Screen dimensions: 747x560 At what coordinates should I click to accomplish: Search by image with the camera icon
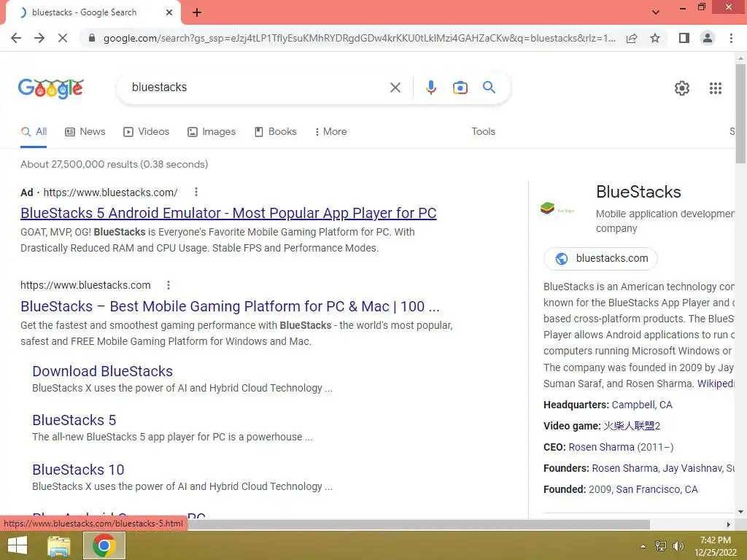pyautogui.click(x=460, y=87)
